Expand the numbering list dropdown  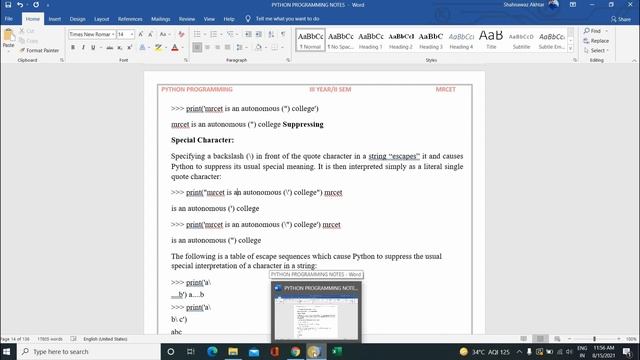(221, 34)
